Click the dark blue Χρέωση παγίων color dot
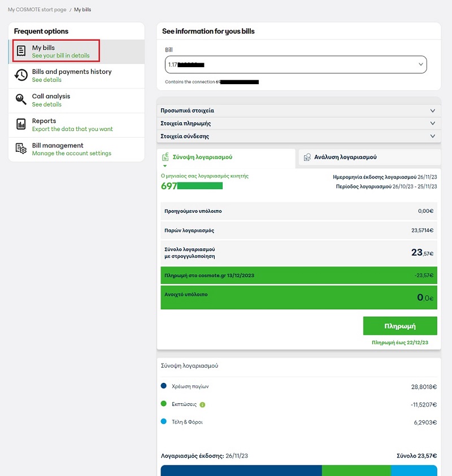 164,386
